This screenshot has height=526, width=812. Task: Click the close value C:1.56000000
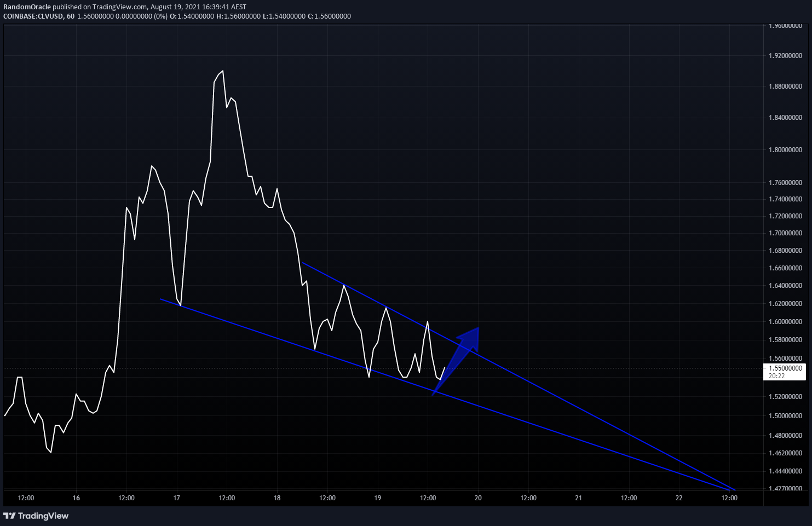click(x=329, y=16)
